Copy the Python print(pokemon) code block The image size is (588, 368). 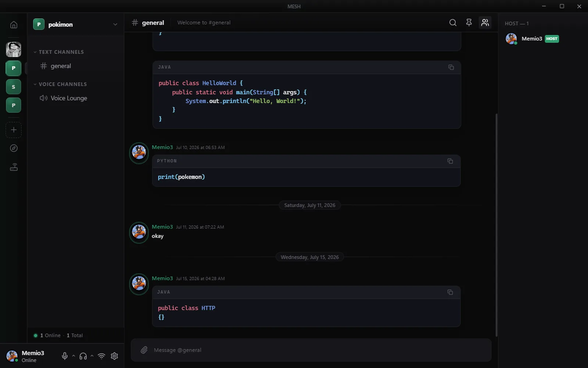pos(450,161)
